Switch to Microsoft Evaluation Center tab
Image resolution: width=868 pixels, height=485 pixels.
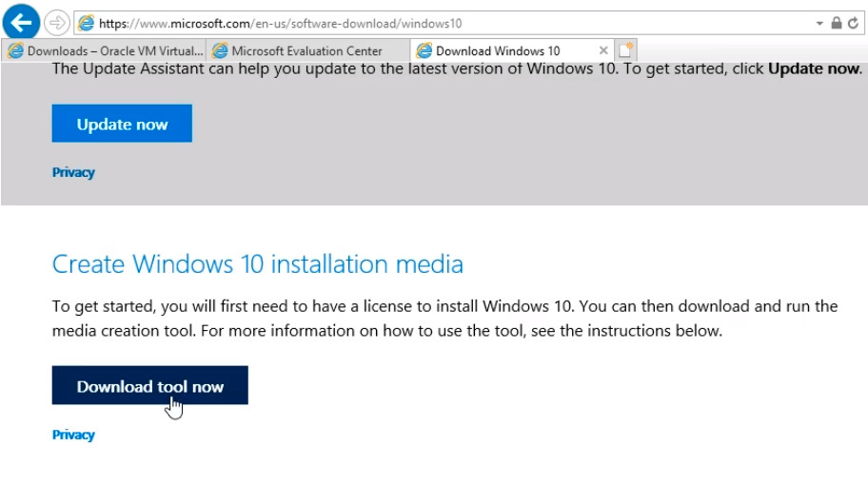tap(307, 51)
